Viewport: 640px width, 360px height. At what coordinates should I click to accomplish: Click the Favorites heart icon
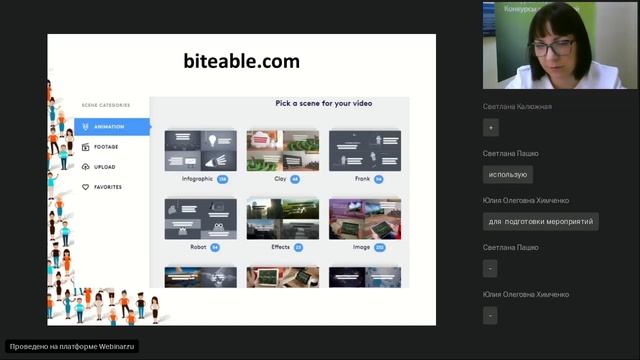pos(85,187)
